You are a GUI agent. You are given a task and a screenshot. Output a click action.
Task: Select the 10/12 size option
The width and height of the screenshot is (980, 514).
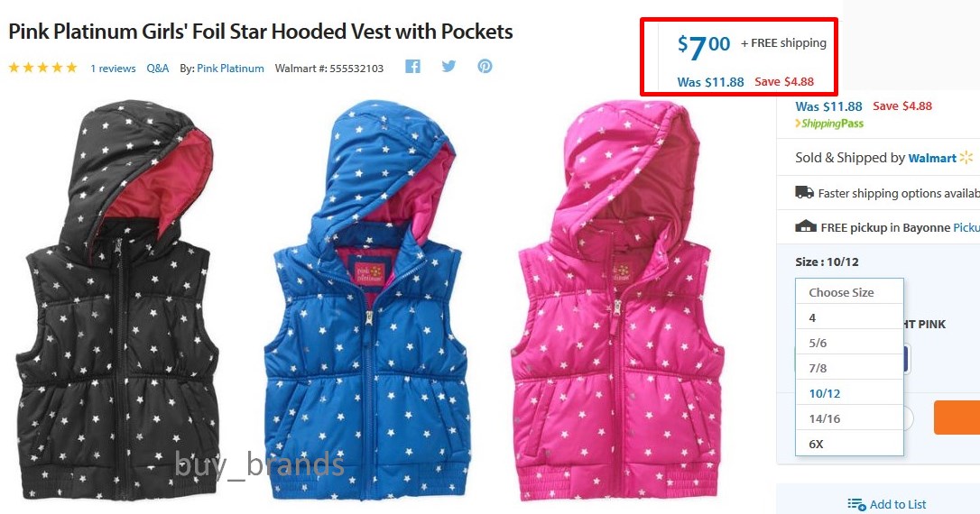pyautogui.click(x=849, y=393)
